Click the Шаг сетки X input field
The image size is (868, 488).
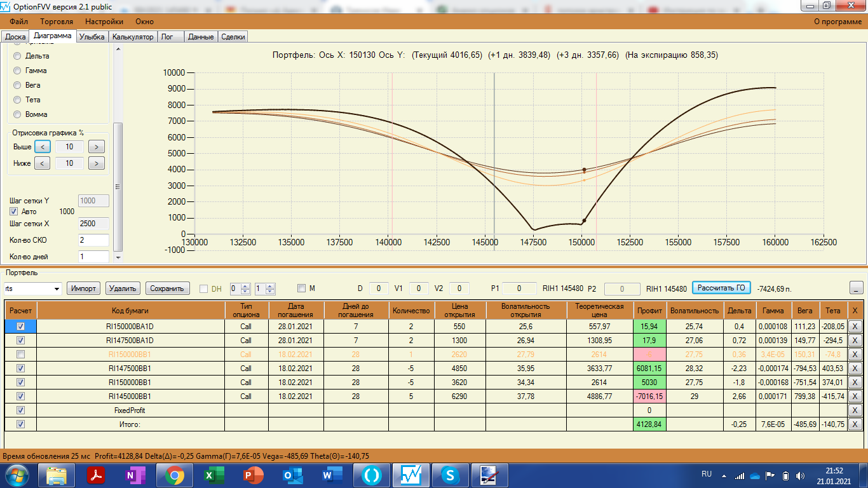[x=93, y=224]
